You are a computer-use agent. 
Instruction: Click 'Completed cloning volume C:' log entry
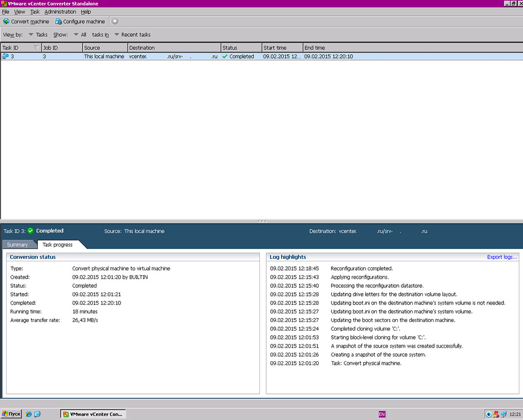pos(365,329)
